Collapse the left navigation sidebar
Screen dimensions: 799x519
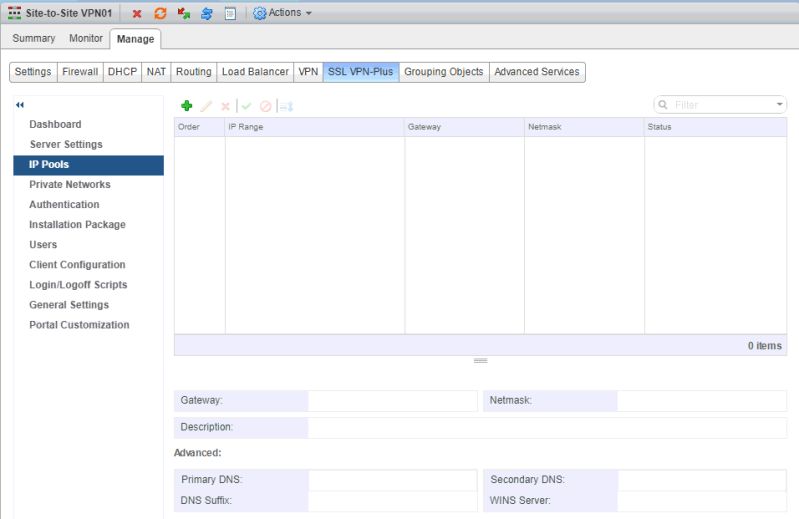(20, 105)
